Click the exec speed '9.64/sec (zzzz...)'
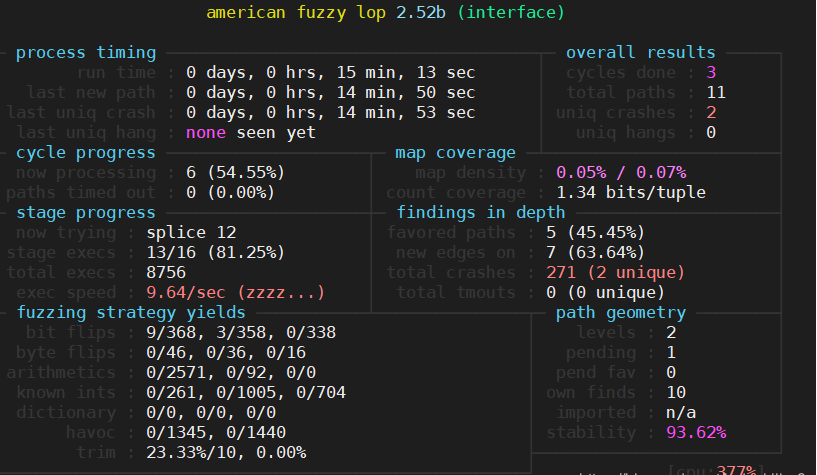817x475 pixels. (236, 293)
